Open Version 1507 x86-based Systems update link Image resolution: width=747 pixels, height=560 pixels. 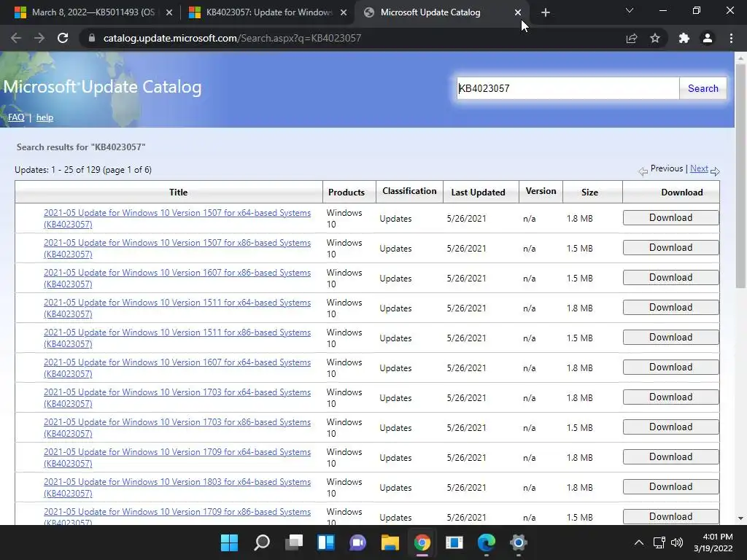point(177,248)
